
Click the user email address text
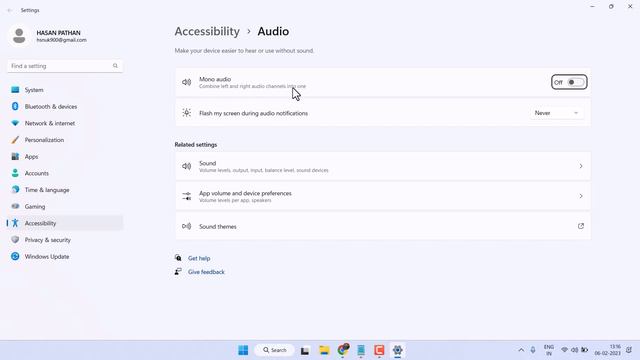point(61,40)
